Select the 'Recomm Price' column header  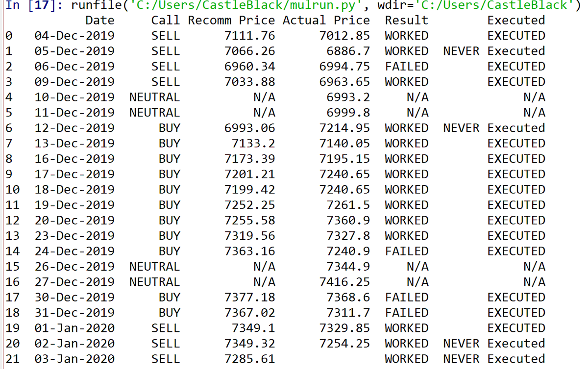coord(232,21)
